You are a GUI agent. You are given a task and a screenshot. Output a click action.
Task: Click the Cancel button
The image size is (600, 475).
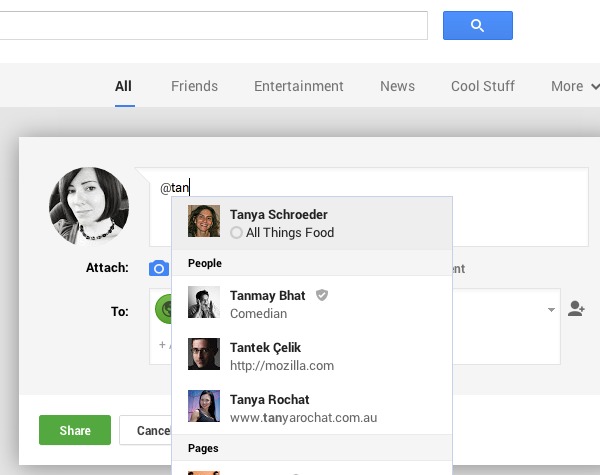[145, 430]
